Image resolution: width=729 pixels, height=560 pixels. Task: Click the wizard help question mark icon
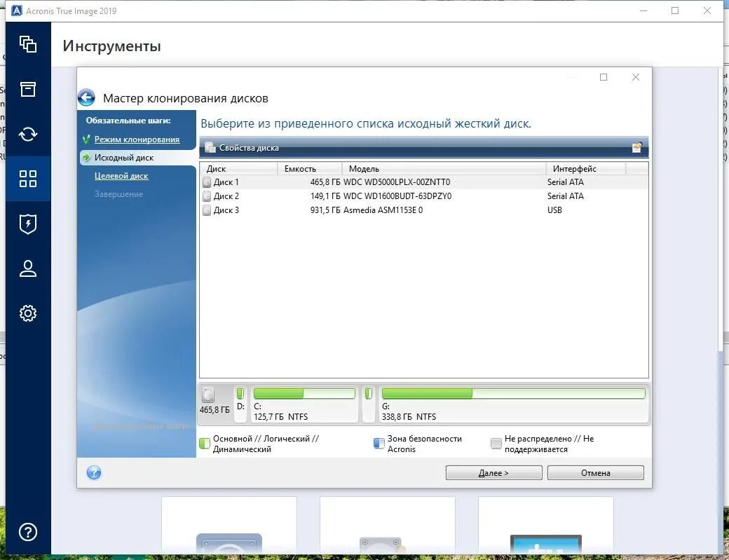pyautogui.click(x=93, y=472)
